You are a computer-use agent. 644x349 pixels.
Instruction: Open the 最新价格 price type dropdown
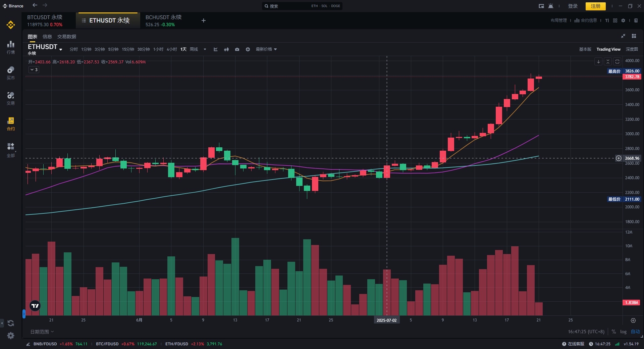click(266, 49)
